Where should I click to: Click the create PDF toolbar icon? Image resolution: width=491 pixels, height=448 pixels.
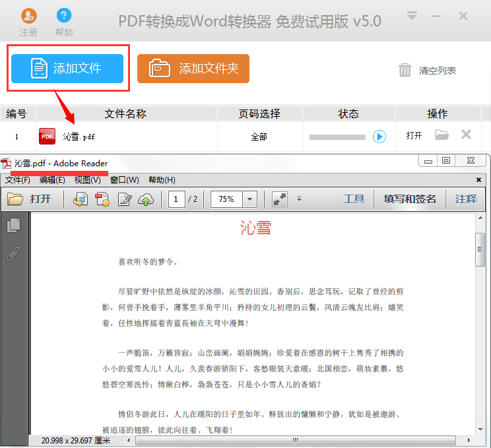pyautogui.click(x=102, y=199)
